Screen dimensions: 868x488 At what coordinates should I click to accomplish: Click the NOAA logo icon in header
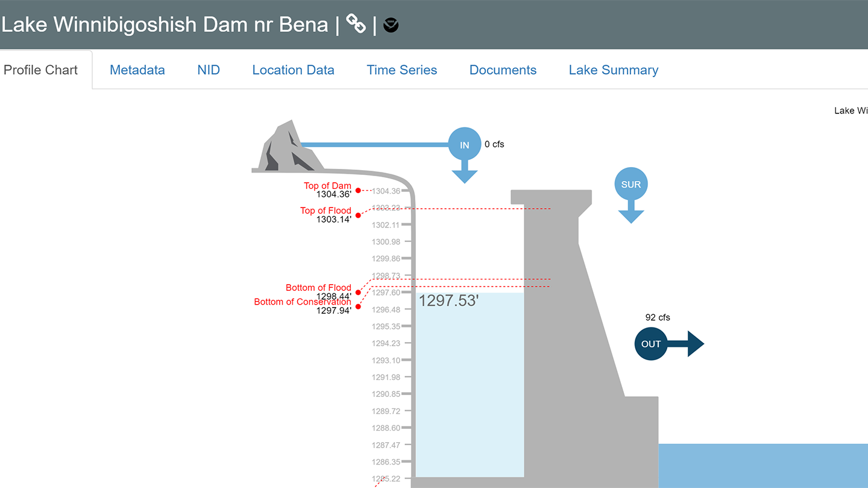(x=391, y=25)
